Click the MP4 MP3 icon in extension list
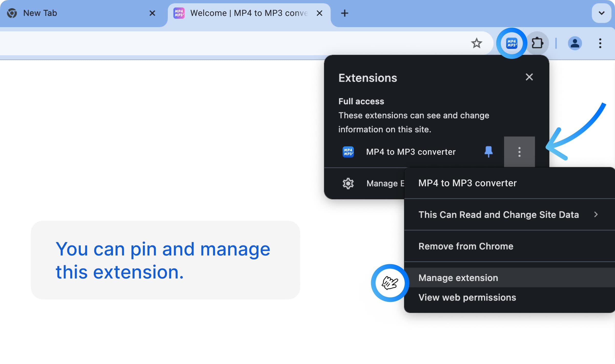The height and width of the screenshot is (364, 615). (348, 152)
